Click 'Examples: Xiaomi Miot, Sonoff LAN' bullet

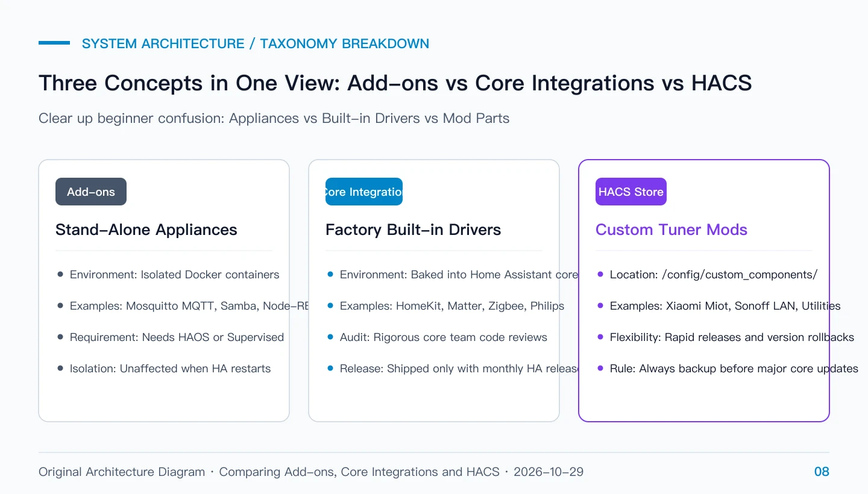[x=725, y=306]
